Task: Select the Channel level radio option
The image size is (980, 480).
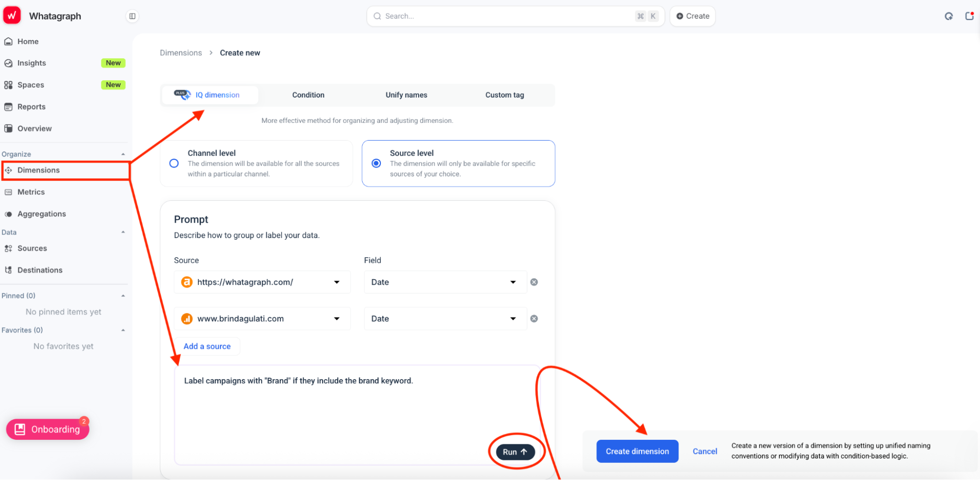Action: point(174,164)
